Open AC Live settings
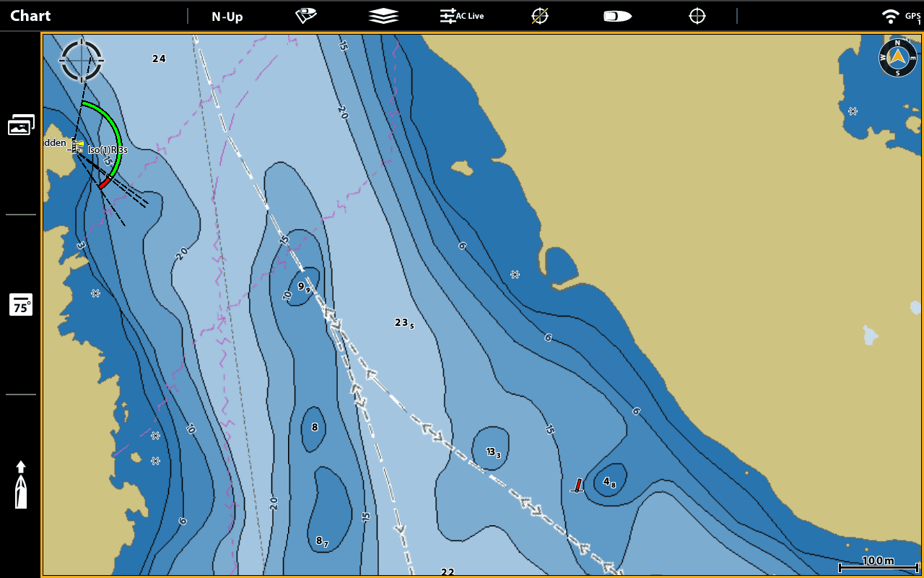The image size is (924, 578). (x=462, y=16)
